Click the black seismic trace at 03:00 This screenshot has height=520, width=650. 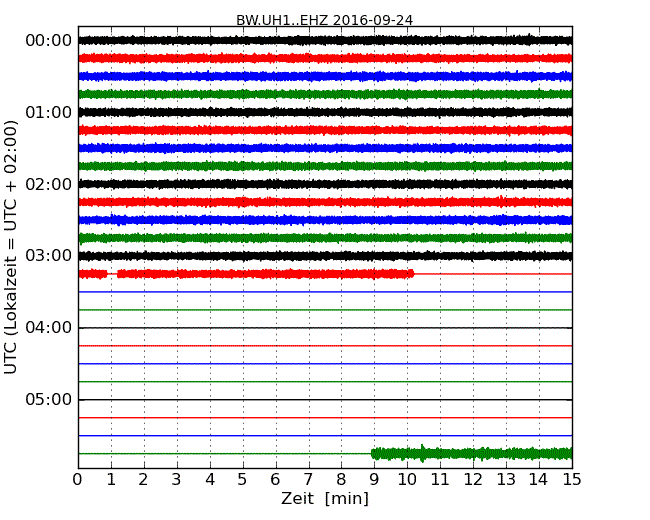324,256
